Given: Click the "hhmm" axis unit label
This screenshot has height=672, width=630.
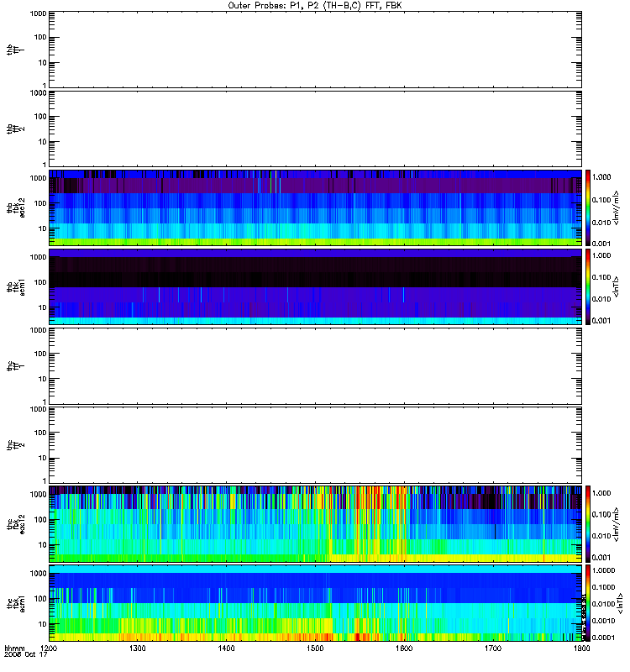Looking at the screenshot, I should (x=14, y=648).
